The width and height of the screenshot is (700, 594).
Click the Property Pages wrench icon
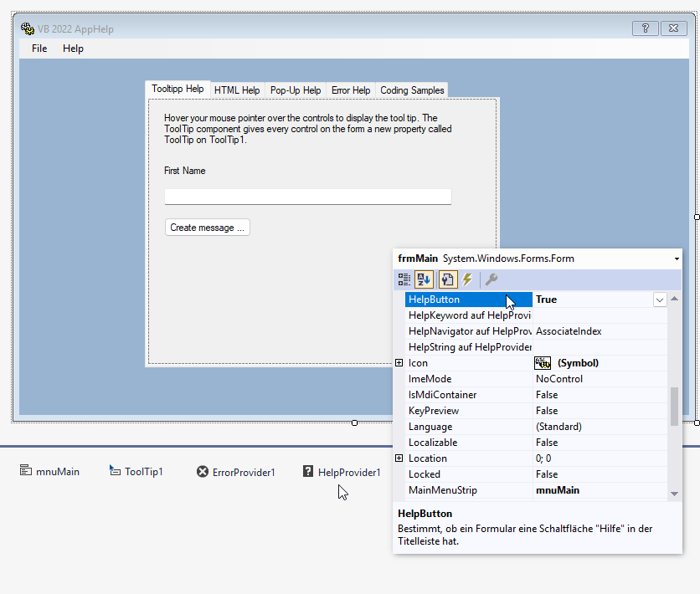(492, 279)
